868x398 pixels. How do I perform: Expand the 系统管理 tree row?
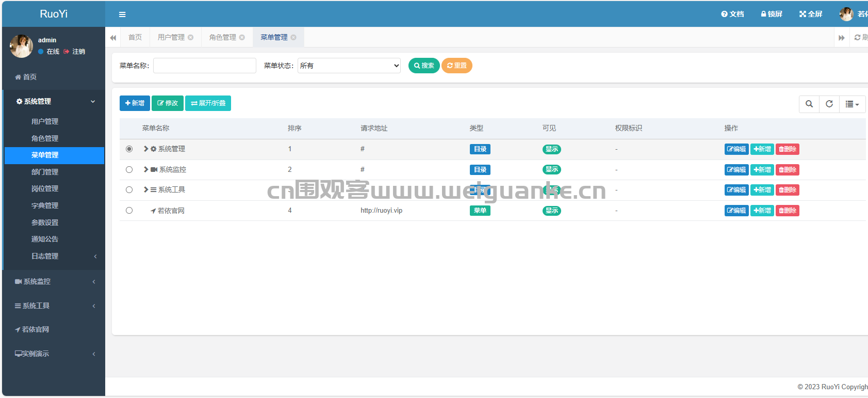click(x=146, y=149)
